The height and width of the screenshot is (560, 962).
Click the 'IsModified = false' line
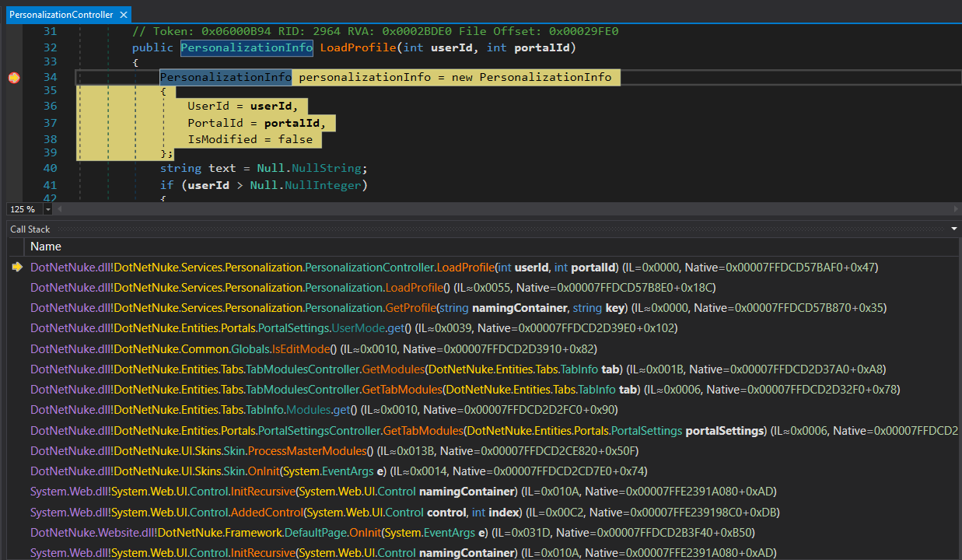click(250, 139)
